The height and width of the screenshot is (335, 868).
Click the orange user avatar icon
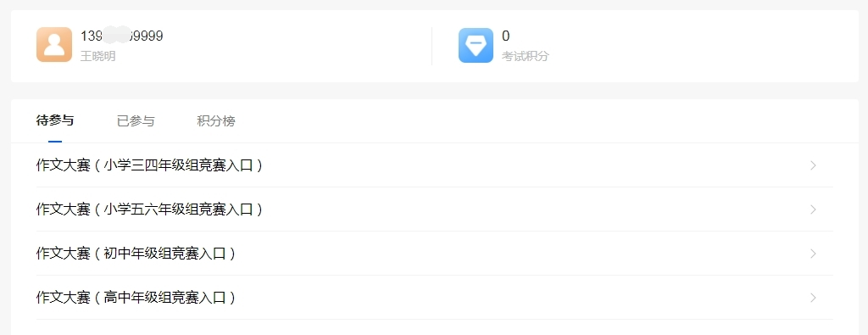click(54, 45)
